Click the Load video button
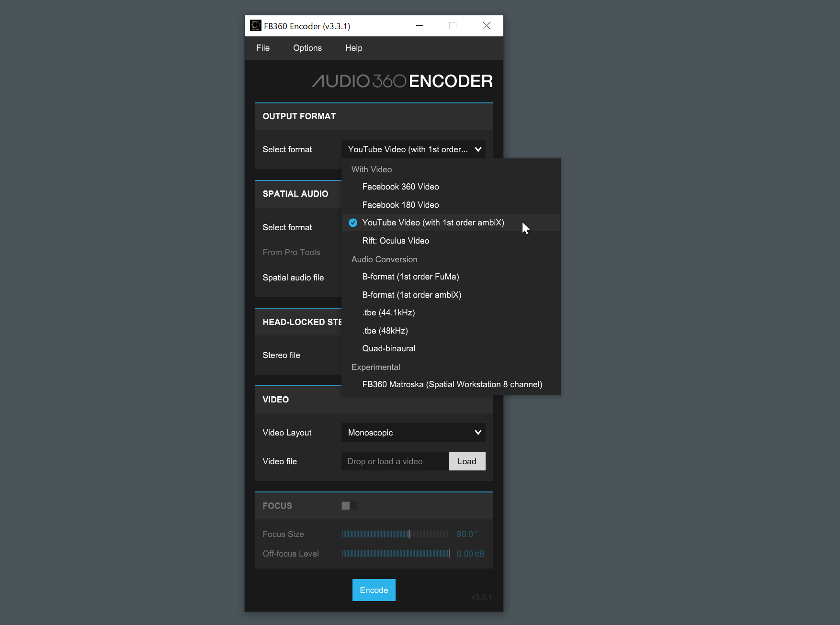 click(x=467, y=461)
